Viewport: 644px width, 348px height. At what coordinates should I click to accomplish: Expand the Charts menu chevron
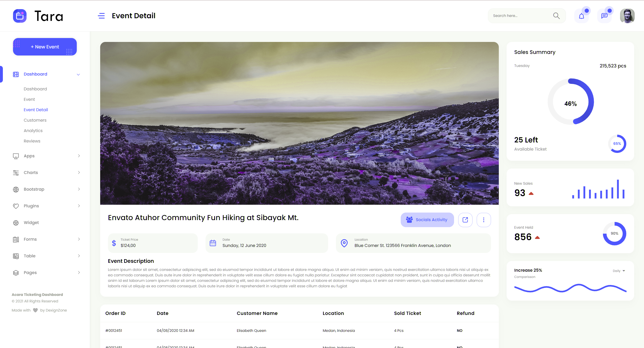79,172
